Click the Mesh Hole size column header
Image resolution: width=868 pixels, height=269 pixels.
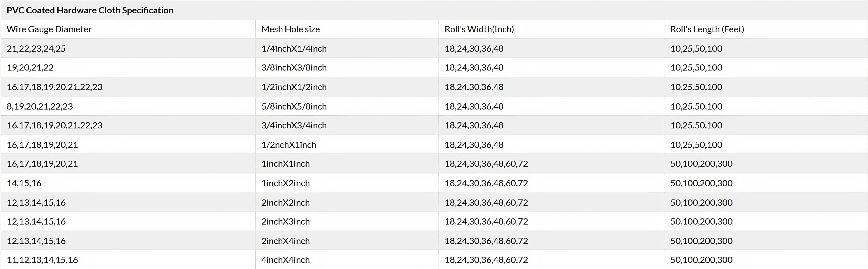pyautogui.click(x=290, y=29)
